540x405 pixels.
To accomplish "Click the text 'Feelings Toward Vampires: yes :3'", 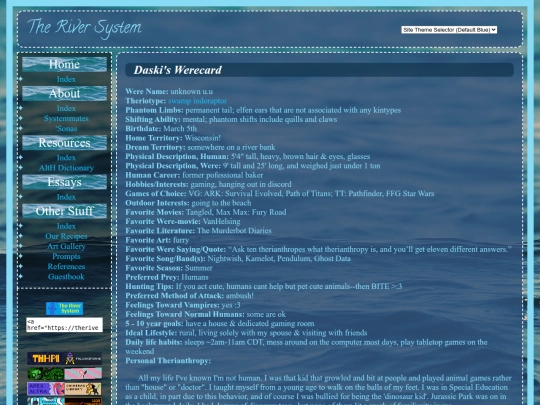I will pyautogui.click(x=183, y=305).
